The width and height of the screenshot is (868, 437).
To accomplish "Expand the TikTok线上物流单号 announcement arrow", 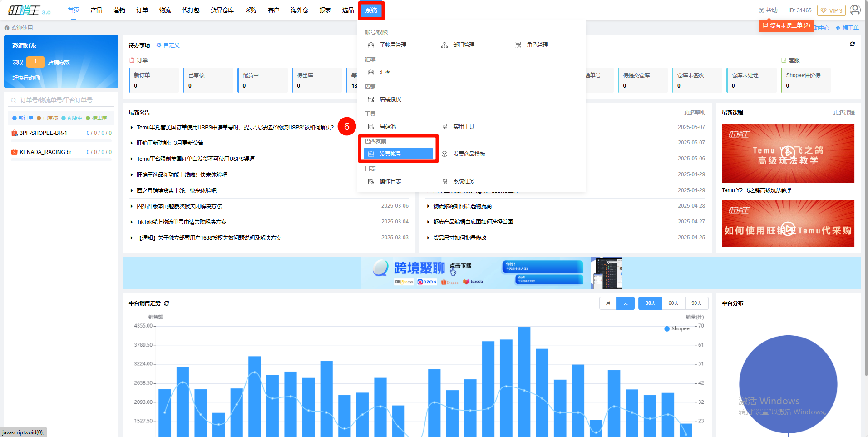I will tap(132, 222).
